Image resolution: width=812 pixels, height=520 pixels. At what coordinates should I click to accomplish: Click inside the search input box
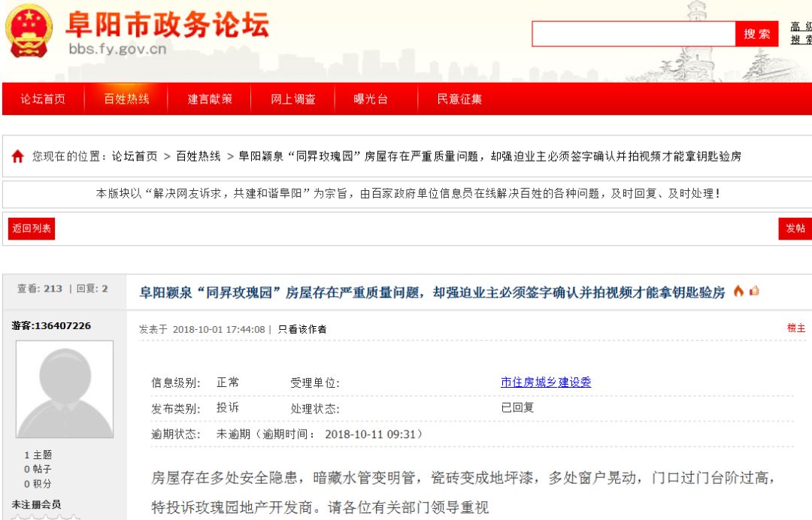point(635,34)
